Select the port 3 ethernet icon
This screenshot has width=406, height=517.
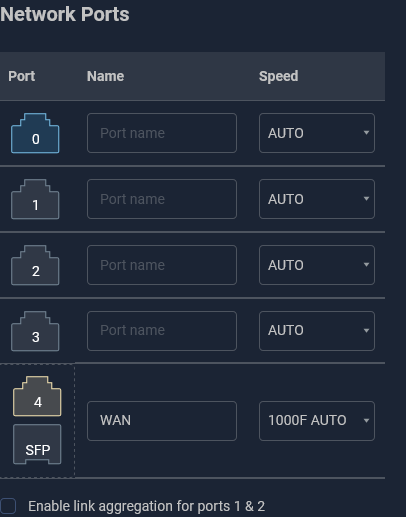tap(35, 331)
